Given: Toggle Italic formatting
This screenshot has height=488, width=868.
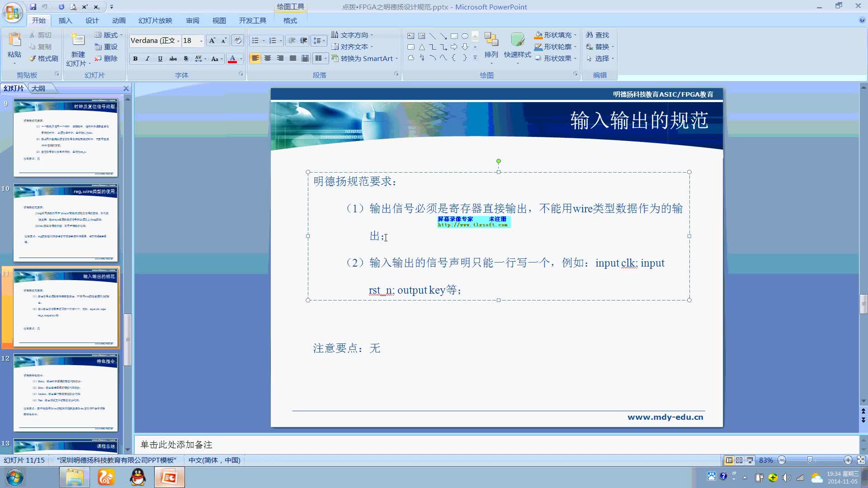Looking at the screenshot, I should [x=147, y=59].
